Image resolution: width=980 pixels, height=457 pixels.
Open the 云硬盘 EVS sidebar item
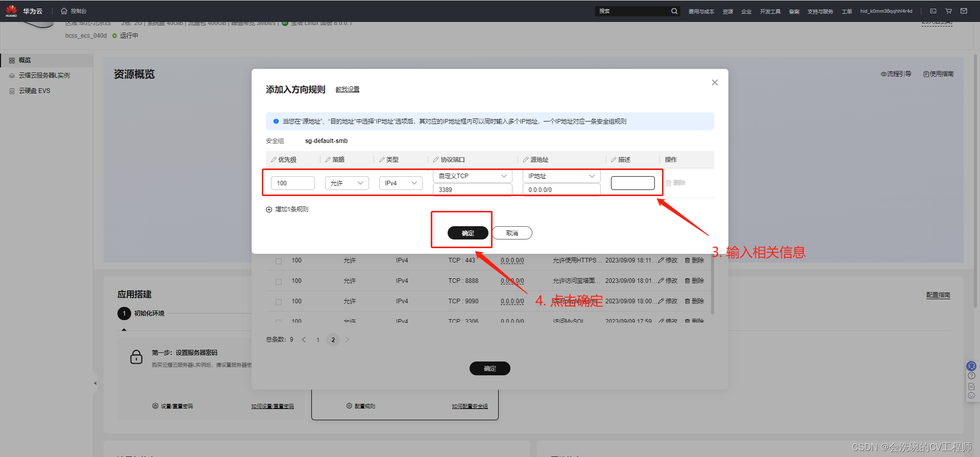(34, 91)
